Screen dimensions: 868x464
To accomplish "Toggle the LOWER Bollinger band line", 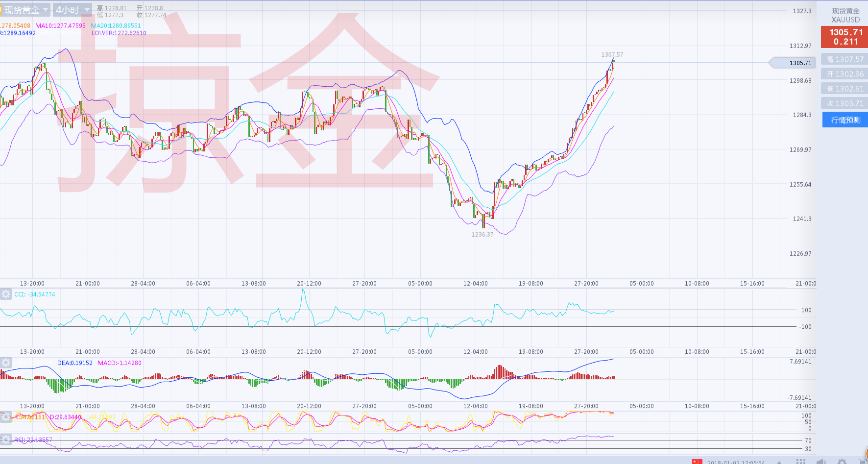I will [x=119, y=33].
